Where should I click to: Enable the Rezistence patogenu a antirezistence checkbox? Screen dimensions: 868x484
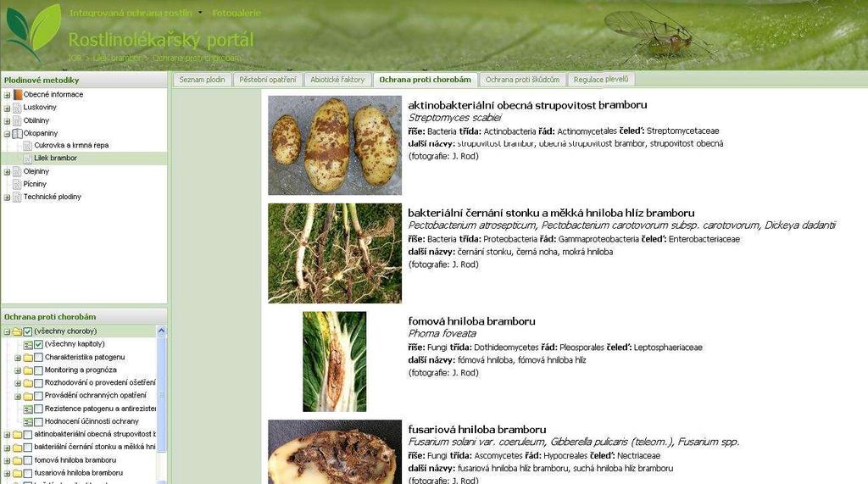tap(38, 409)
